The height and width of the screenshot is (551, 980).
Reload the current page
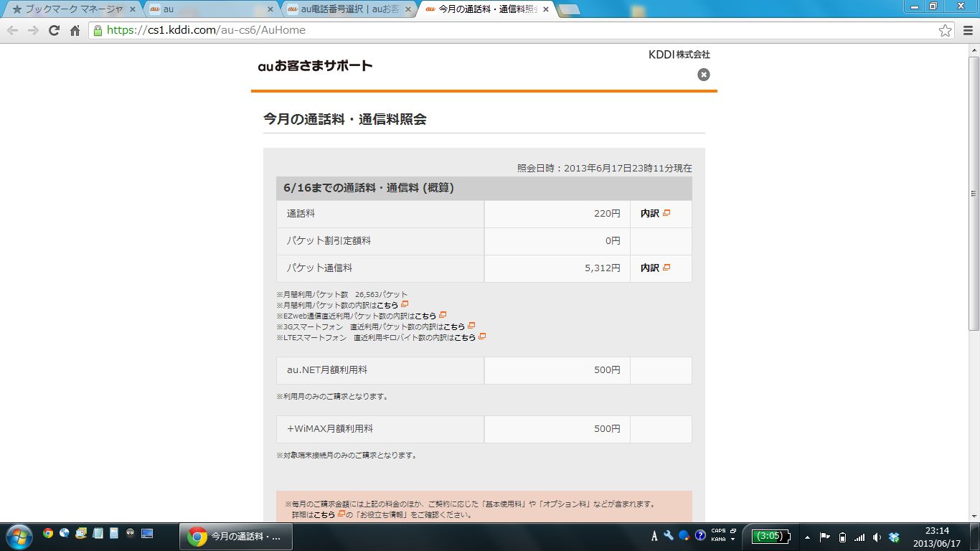[x=54, y=30]
